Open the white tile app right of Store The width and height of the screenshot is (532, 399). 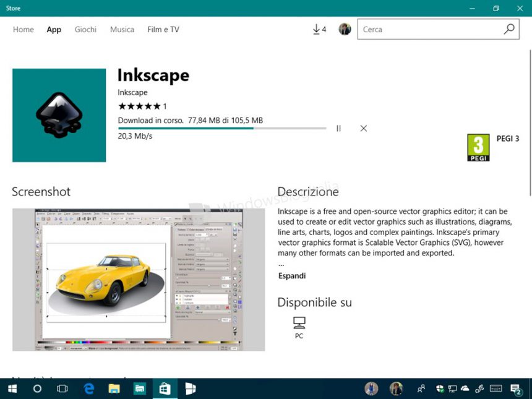[x=191, y=389]
